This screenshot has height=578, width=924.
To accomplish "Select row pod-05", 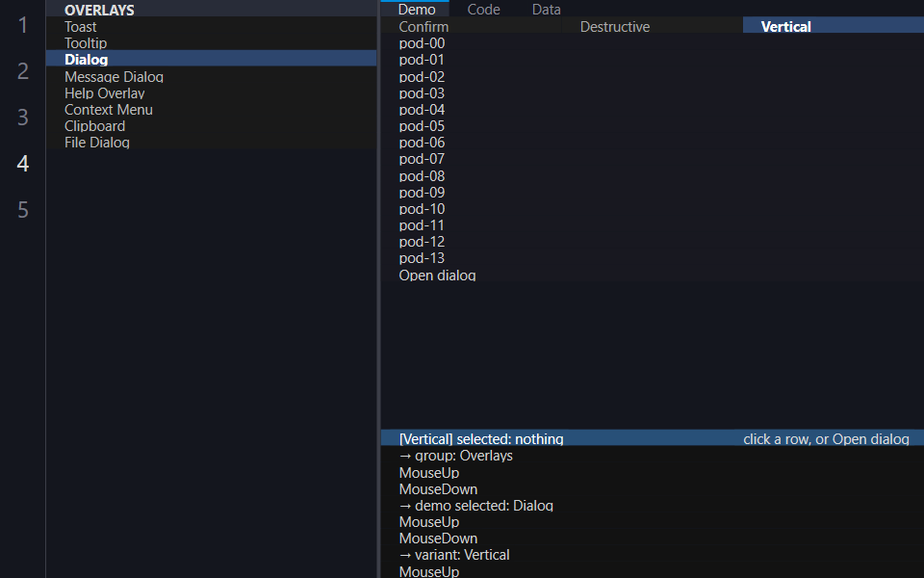I will click(x=653, y=126).
